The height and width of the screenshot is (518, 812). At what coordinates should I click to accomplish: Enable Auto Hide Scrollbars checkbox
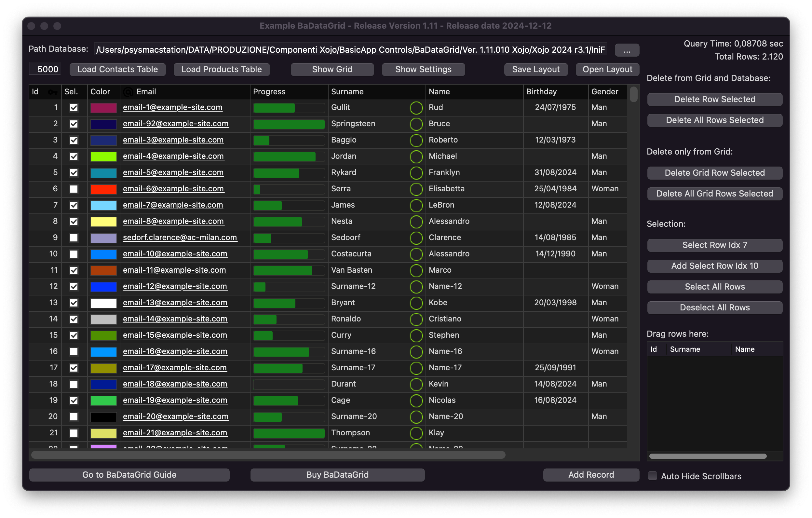point(653,476)
